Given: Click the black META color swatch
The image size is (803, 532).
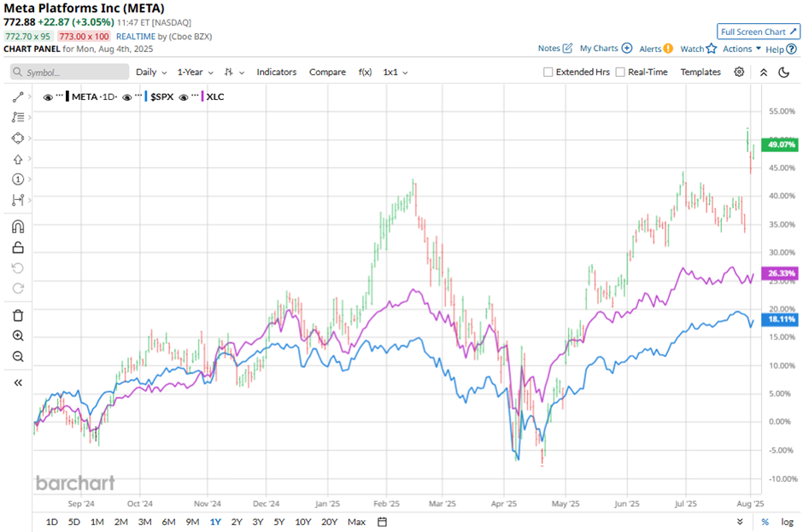Looking at the screenshot, I should [x=67, y=96].
